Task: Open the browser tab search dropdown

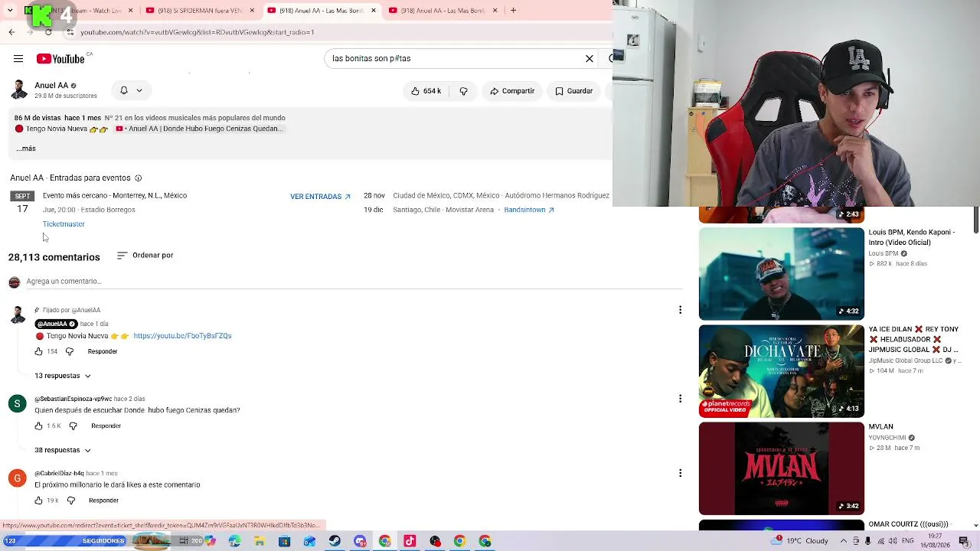Action: pos(10,11)
